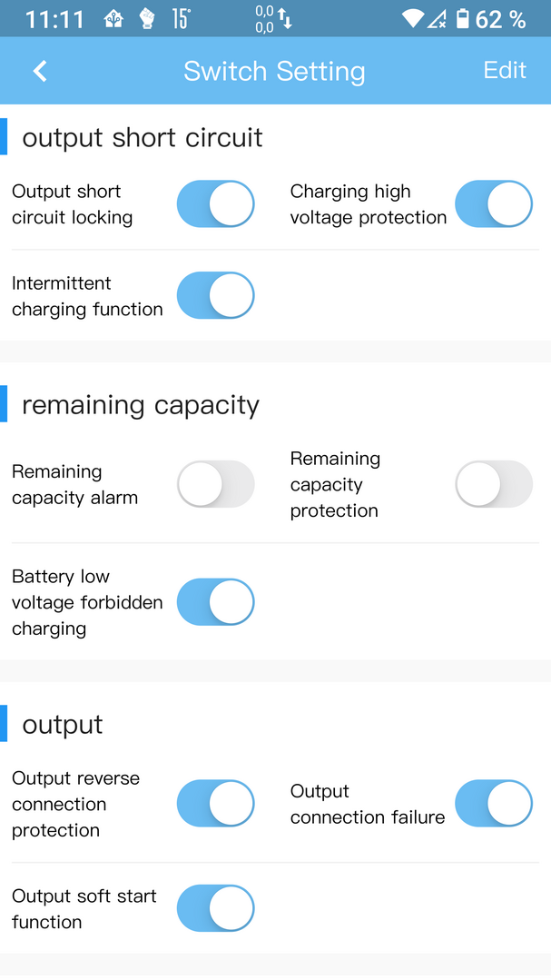Enable Remaining capacity protection

(494, 484)
